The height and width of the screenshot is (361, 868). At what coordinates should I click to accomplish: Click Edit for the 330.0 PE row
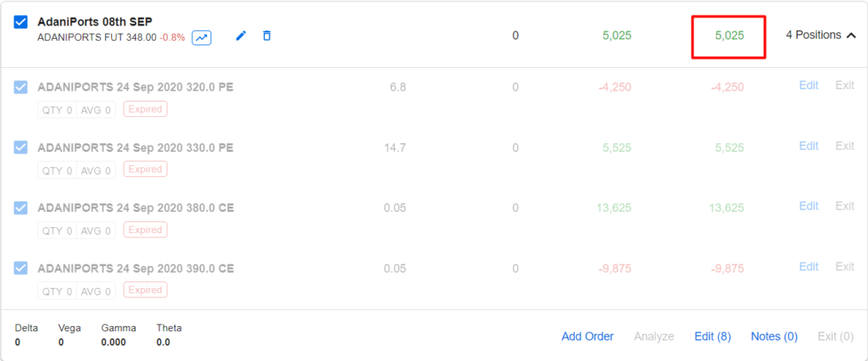pos(809,146)
